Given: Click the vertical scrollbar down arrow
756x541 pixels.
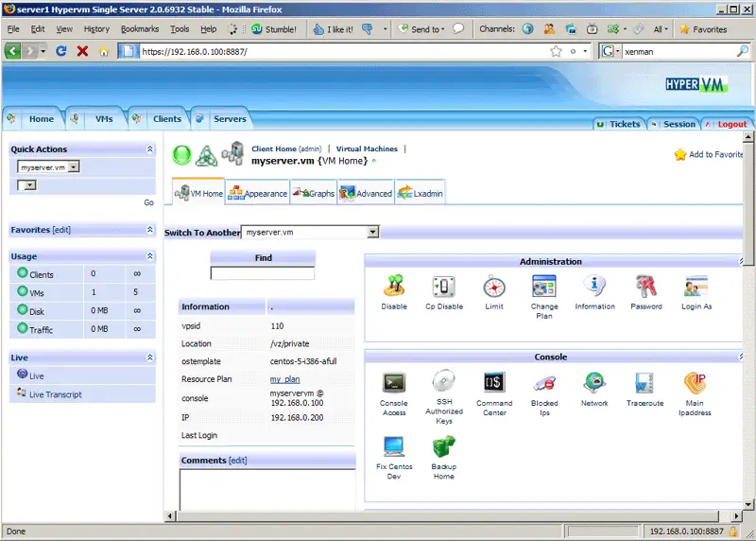Looking at the screenshot, I should pos(748,504).
